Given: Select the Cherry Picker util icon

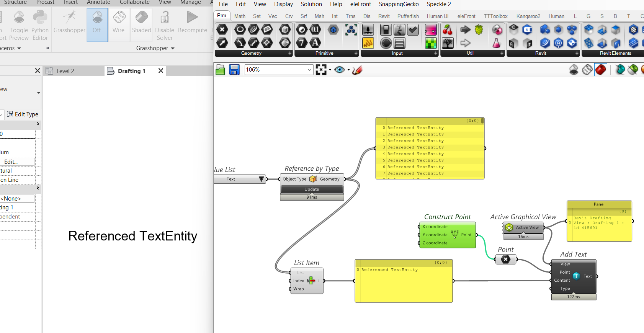Looking at the screenshot, I should [x=448, y=29].
